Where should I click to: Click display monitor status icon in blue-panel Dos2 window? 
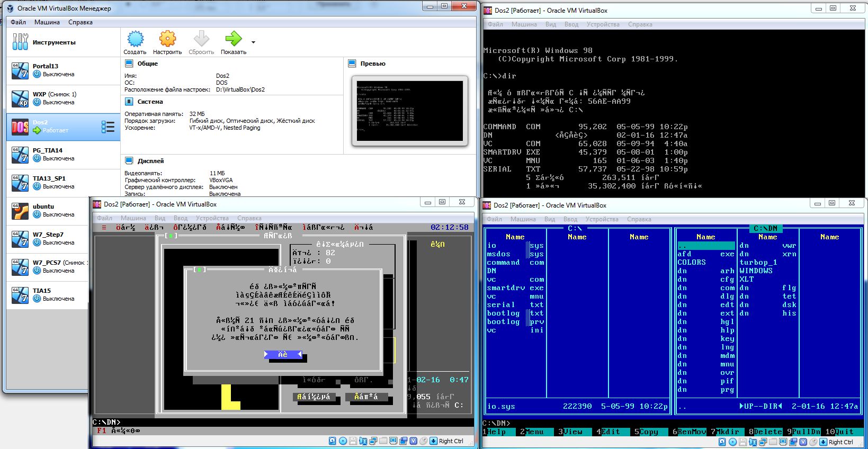point(783,442)
